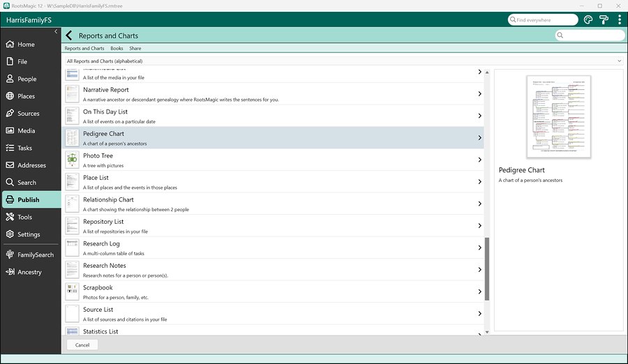The width and height of the screenshot is (628, 364).
Task: Select the Repository List report
Action: point(273,226)
